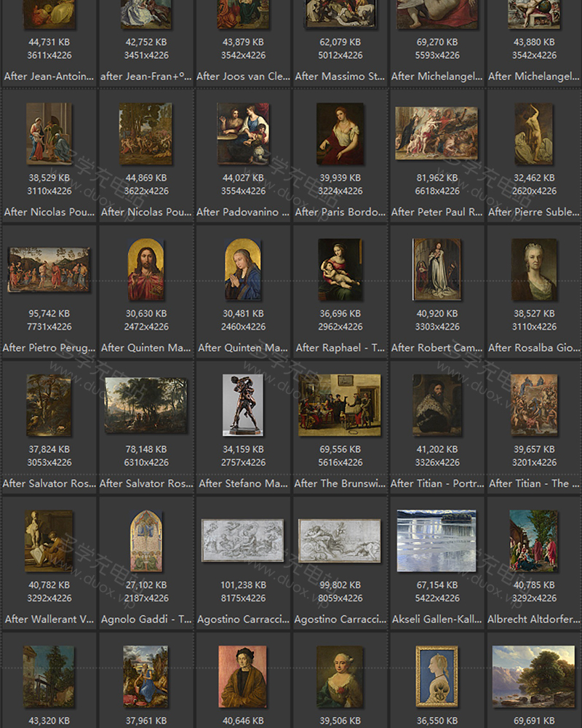This screenshot has height=728, width=582.
Task: Select the After Pierre Subleyras nude thumbnail
Action: point(534,134)
